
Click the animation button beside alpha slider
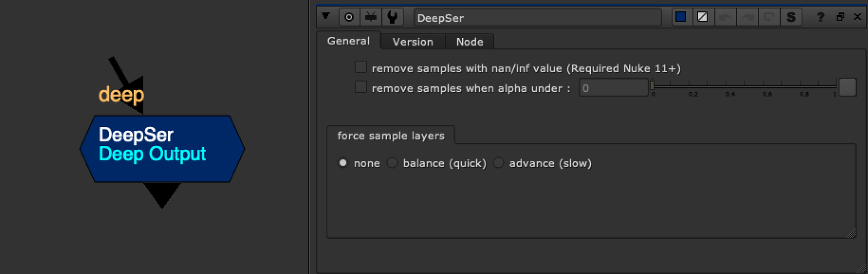(847, 87)
